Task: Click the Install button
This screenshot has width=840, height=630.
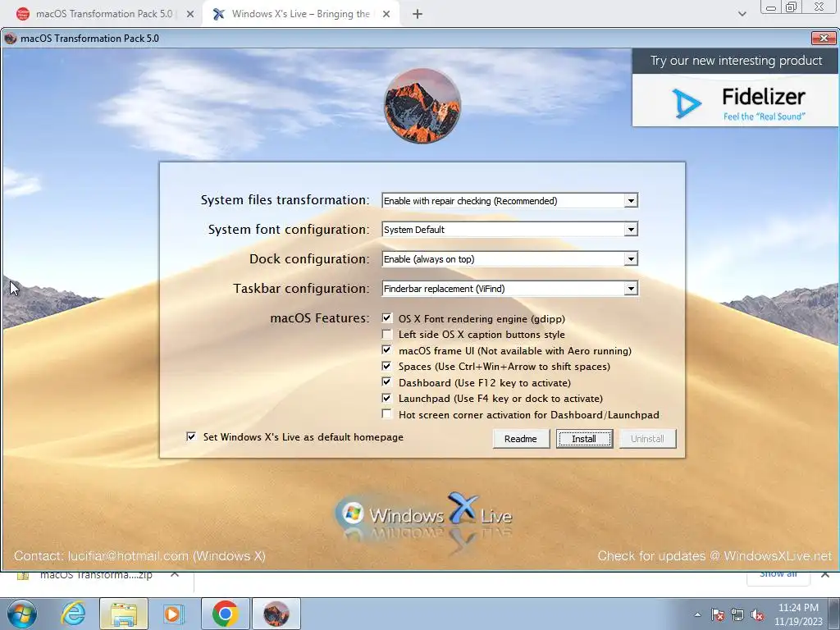Action: (584, 439)
